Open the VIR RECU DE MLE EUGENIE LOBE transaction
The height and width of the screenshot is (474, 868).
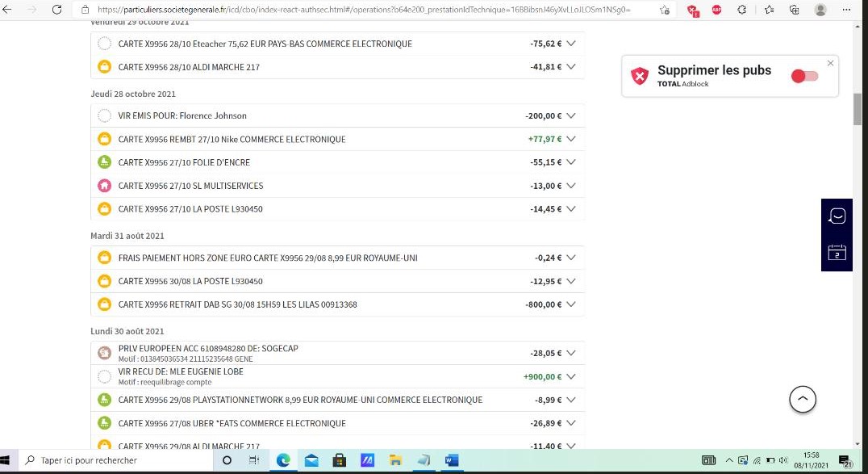(181, 372)
